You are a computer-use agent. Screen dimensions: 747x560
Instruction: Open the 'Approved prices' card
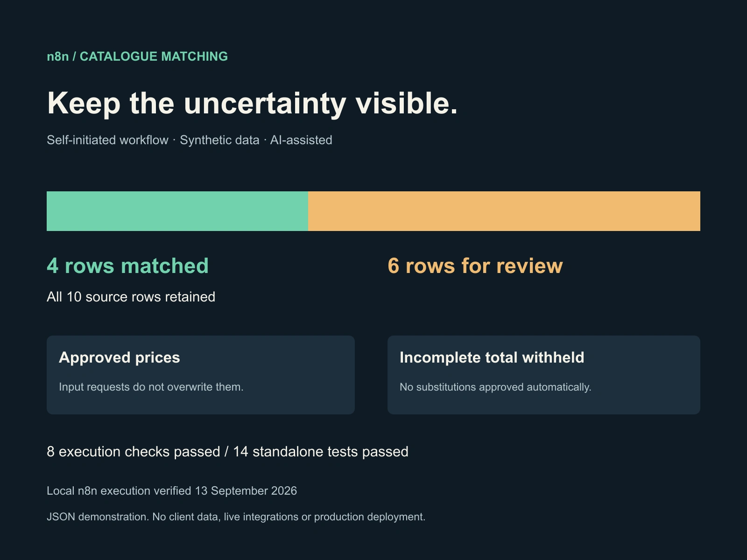(x=201, y=375)
